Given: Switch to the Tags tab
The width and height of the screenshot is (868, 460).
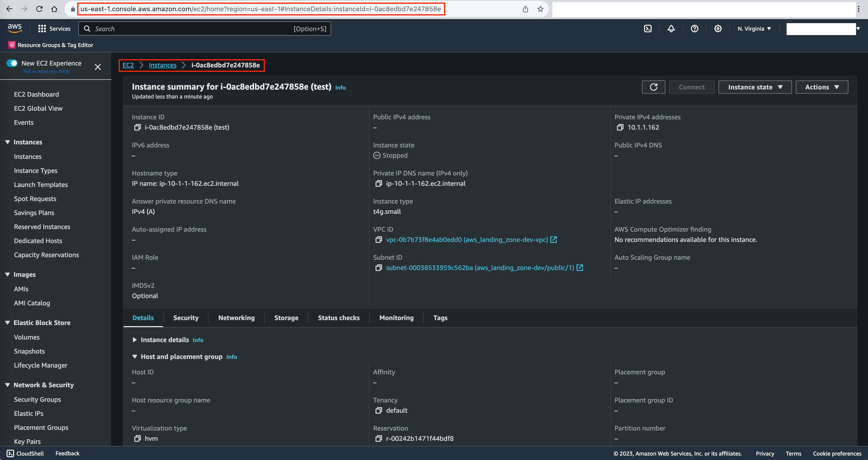Looking at the screenshot, I should [x=440, y=318].
